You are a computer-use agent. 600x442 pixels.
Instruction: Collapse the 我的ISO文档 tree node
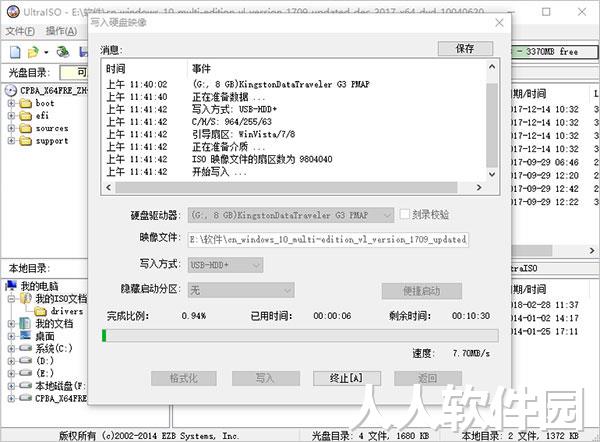pyautogui.click(x=11, y=298)
